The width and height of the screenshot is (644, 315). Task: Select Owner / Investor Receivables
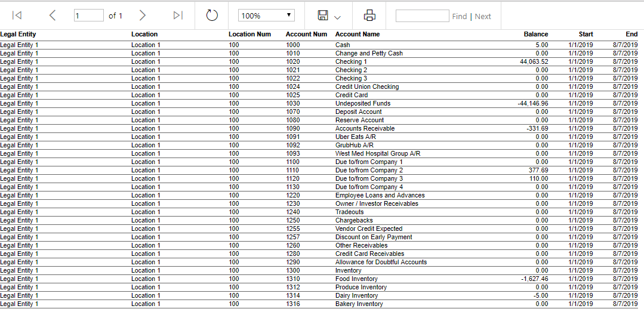pos(377,203)
